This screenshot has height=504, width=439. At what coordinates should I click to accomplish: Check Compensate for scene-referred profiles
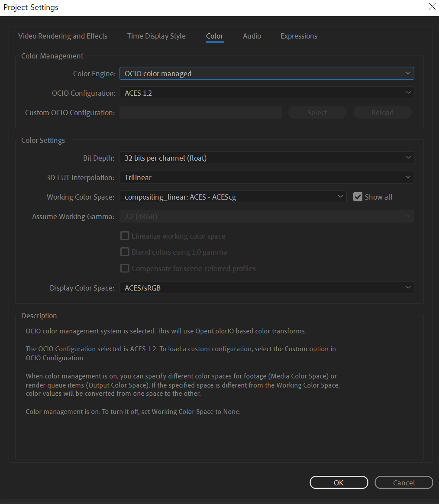[x=125, y=268]
